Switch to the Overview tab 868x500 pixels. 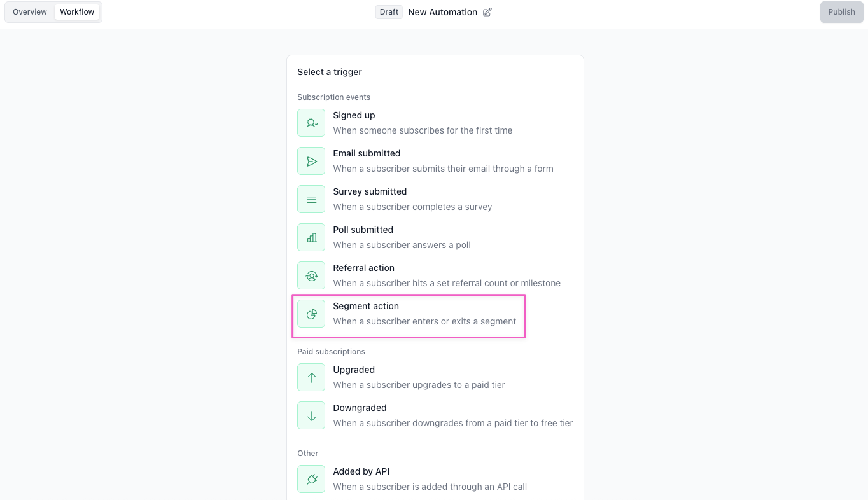coord(30,12)
